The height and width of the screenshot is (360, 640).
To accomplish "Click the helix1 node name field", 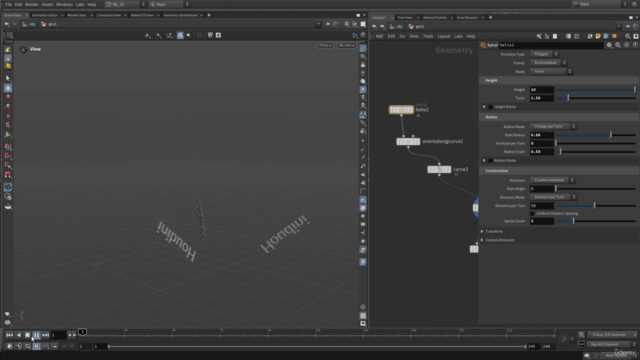I will click(x=551, y=45).
